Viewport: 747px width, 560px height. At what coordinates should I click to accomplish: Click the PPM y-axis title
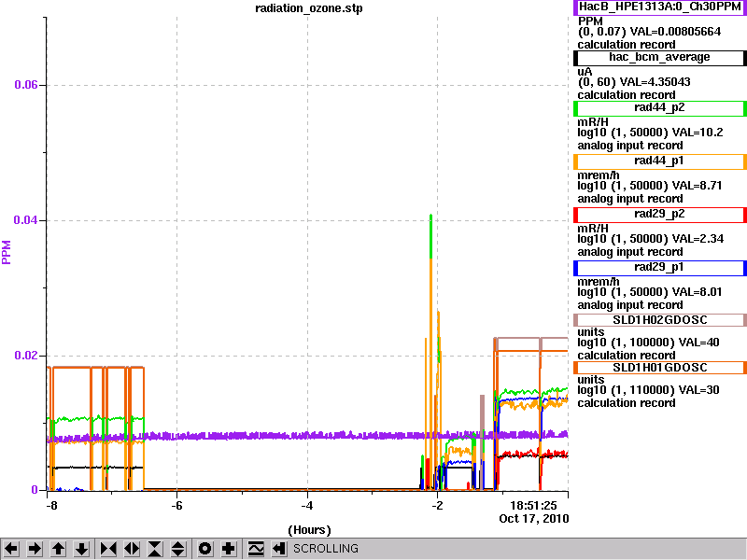click(7, 252)
